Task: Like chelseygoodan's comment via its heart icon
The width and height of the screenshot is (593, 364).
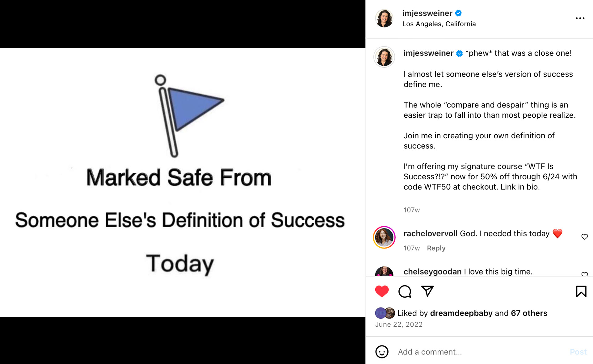Action: tap(584, 275)
